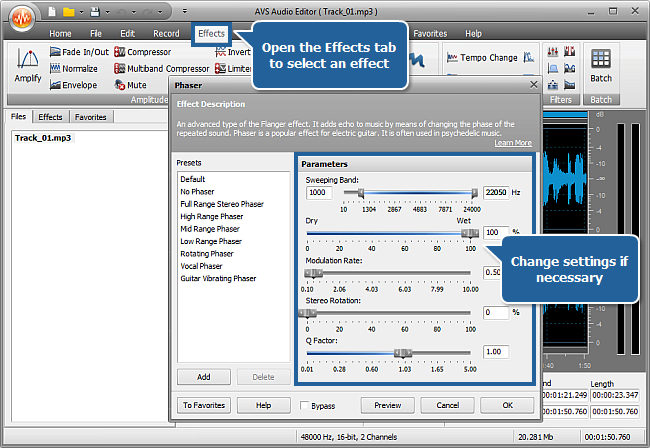
Task: Open the customize quick access toolbar dropdown
Action: point(185,12)
